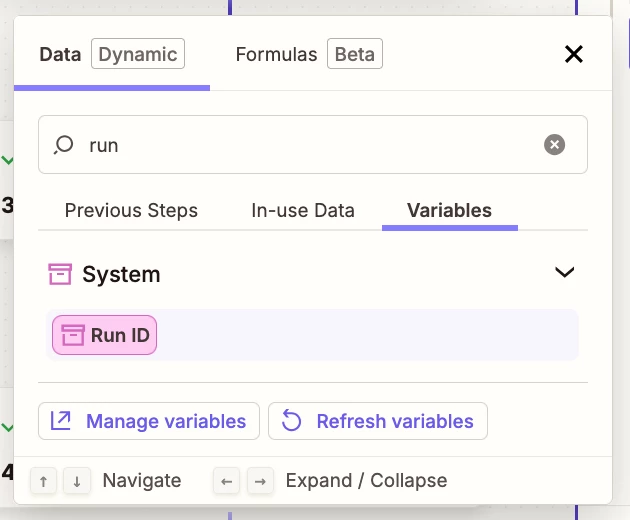This screenshot has height=520, width=630.
Task: Select the Variables tab
Action: (x=449, y=211)
